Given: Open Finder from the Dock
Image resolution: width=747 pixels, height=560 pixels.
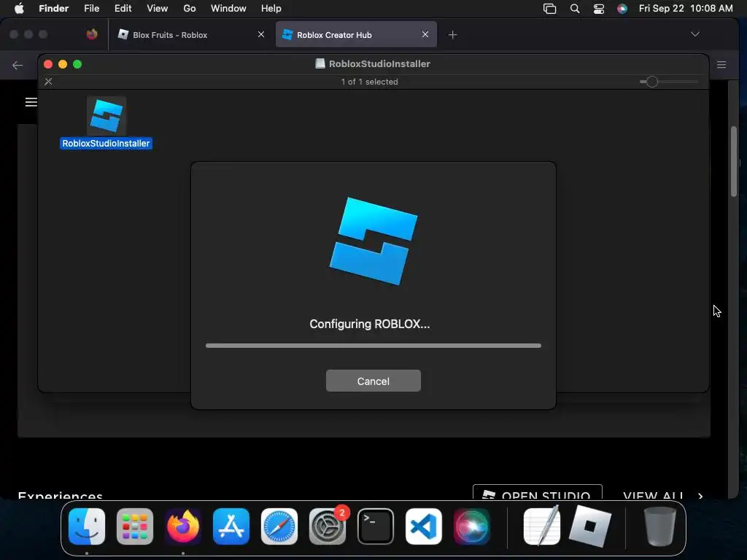Looking at the screenshot, I should click(x=87, y=526).
